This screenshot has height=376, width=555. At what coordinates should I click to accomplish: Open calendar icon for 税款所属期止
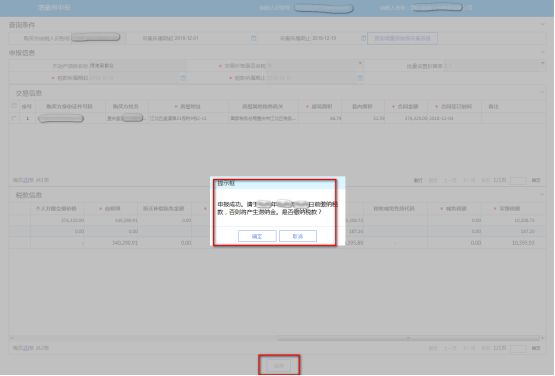[360, 78]
